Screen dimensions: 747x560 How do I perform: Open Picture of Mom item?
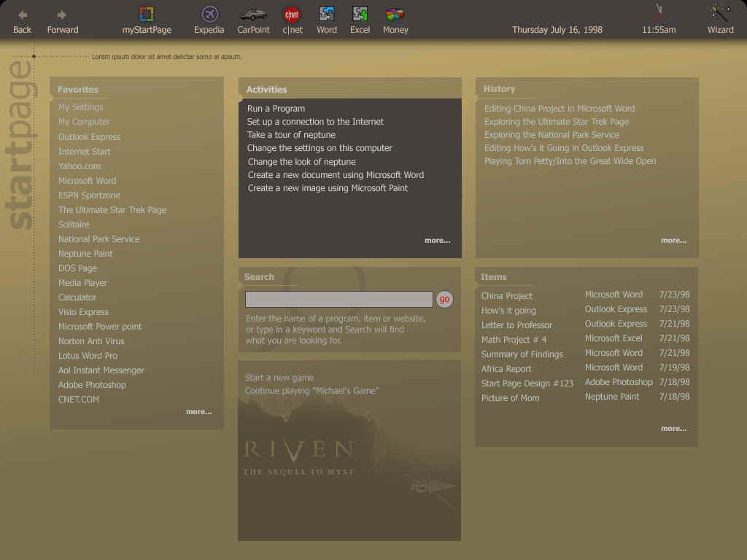point(510,398)
